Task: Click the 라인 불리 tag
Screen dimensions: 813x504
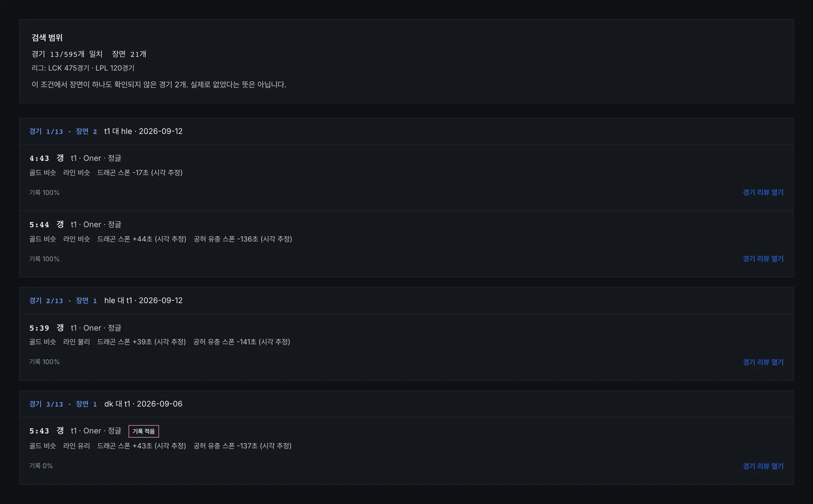Action: click(x=76, y=342)
